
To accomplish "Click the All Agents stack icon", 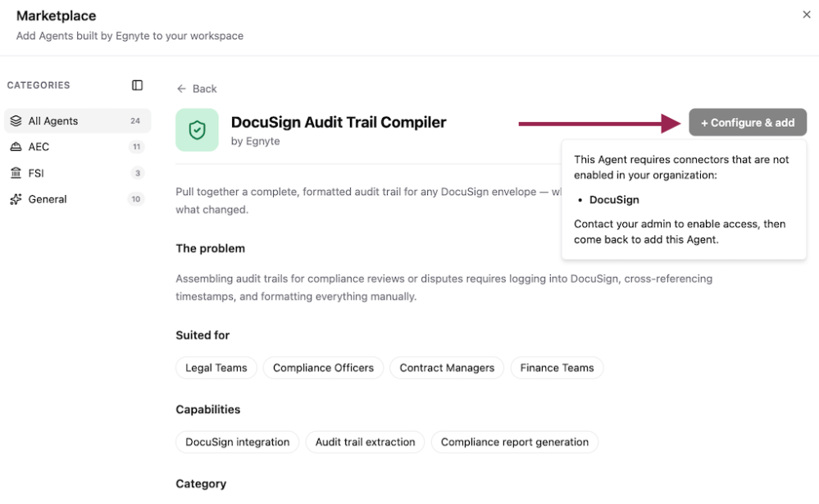I will (x=16, y=120).
